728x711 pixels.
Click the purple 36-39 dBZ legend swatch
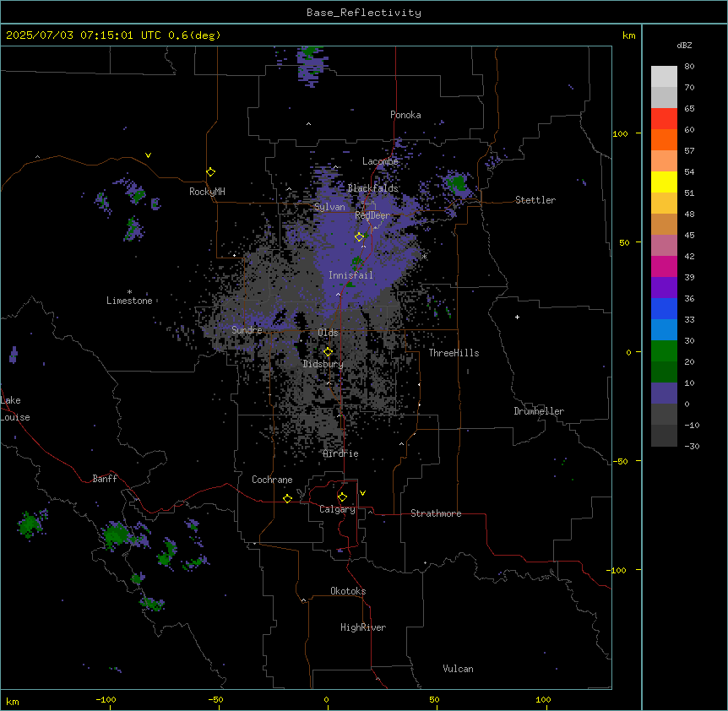(664, 288)
